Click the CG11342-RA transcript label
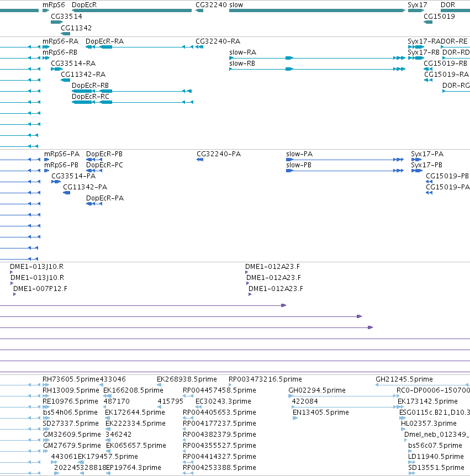Screen dimensions: 470x476 coord(83,75)
